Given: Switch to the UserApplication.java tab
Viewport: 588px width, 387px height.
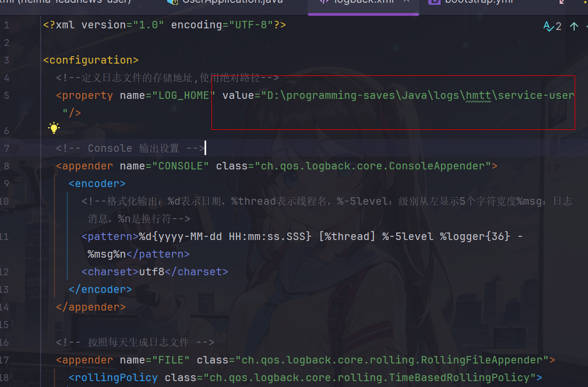Looking at the screenshot, I should (x=225, y=2).
